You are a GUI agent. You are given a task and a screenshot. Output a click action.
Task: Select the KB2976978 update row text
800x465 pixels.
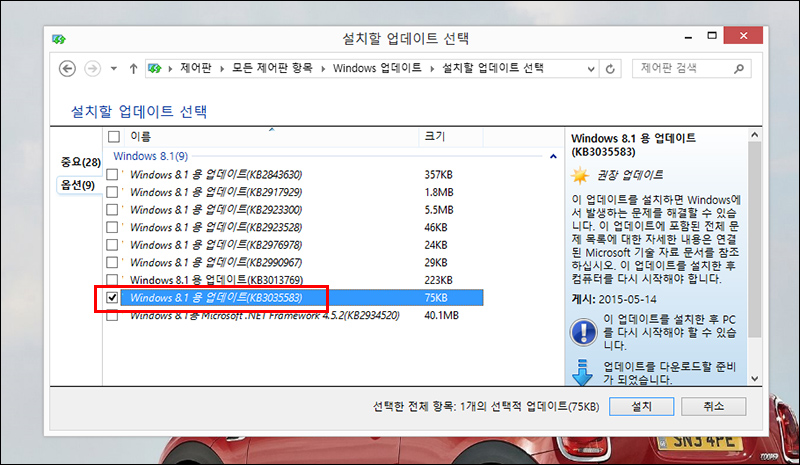(x=216, y=245)
